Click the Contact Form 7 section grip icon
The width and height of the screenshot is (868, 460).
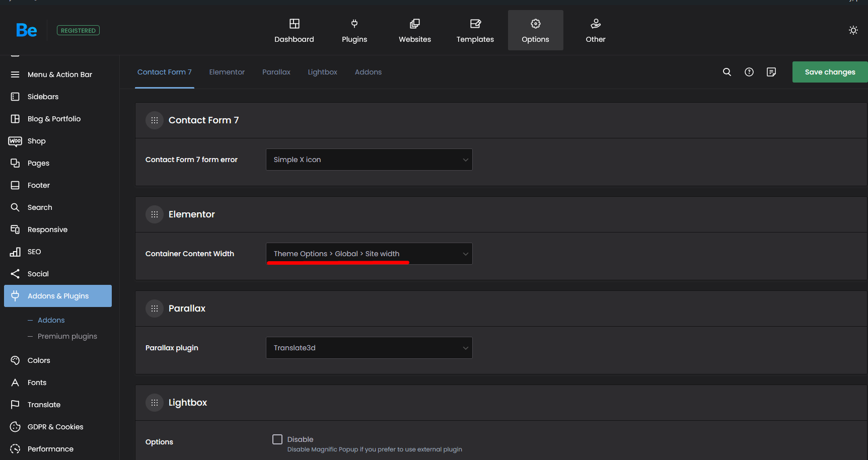pos(155,120)
